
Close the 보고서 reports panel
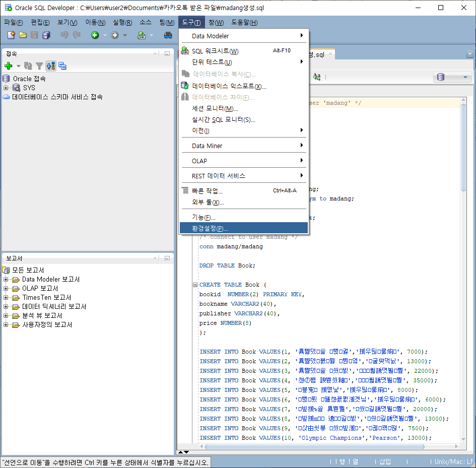click(x=155, y=258)
